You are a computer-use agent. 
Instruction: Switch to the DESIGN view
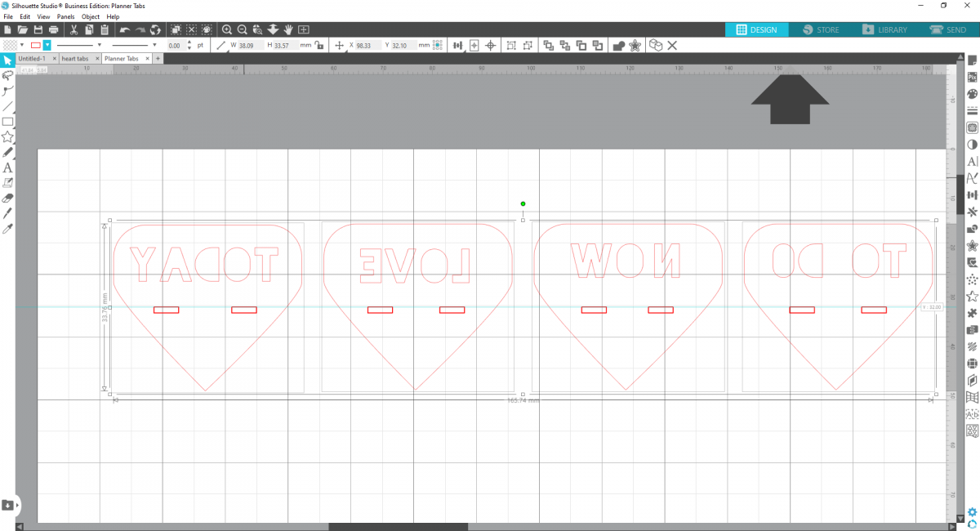[x=757, y=29]
